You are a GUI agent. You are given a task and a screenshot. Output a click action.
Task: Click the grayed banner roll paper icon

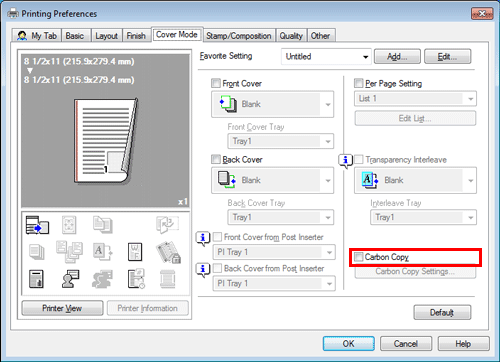(x=167, y=279)
